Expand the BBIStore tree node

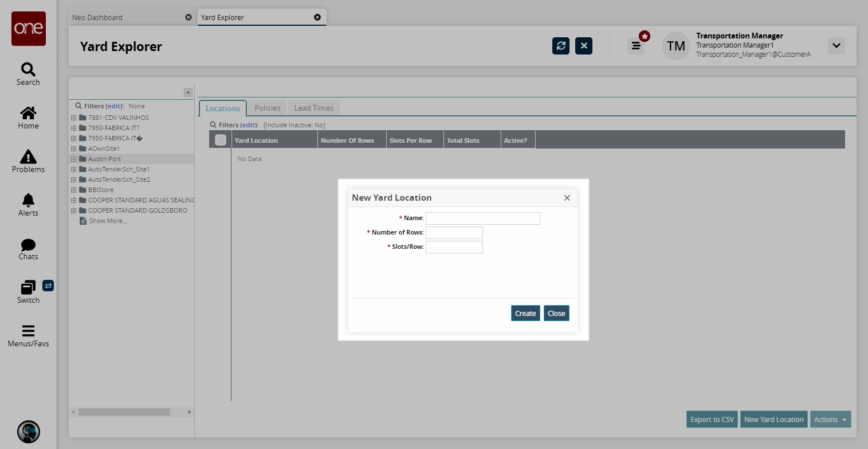pos(73,190)
